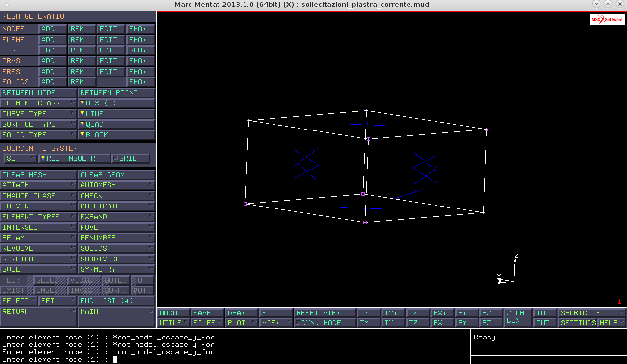
Task: Click the command input line
Action: point(235,360)
